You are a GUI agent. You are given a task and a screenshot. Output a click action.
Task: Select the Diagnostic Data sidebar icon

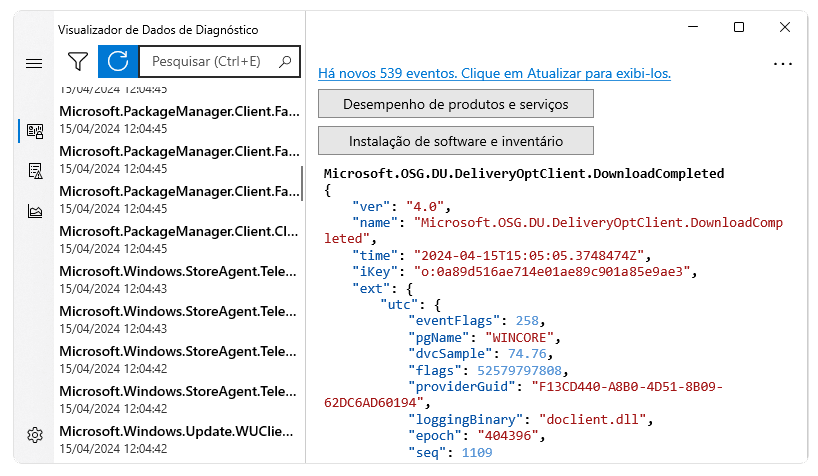coord(35,130)
